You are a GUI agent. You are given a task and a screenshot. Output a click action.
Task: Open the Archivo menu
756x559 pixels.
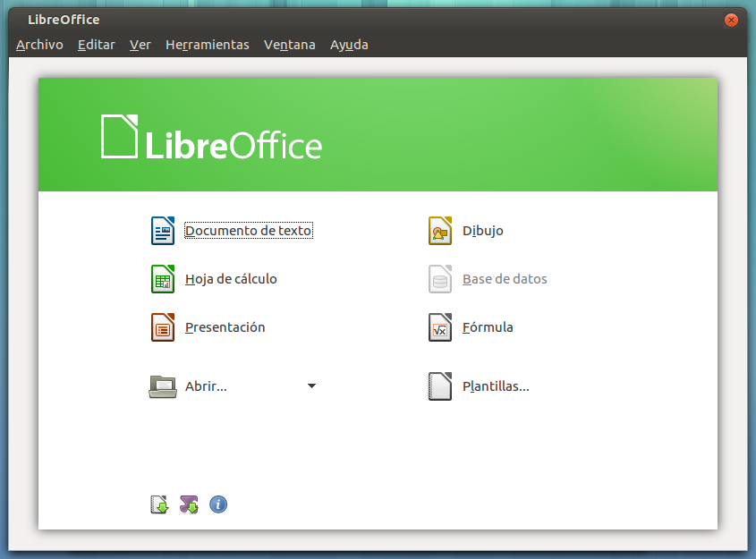tap(39, 44)
